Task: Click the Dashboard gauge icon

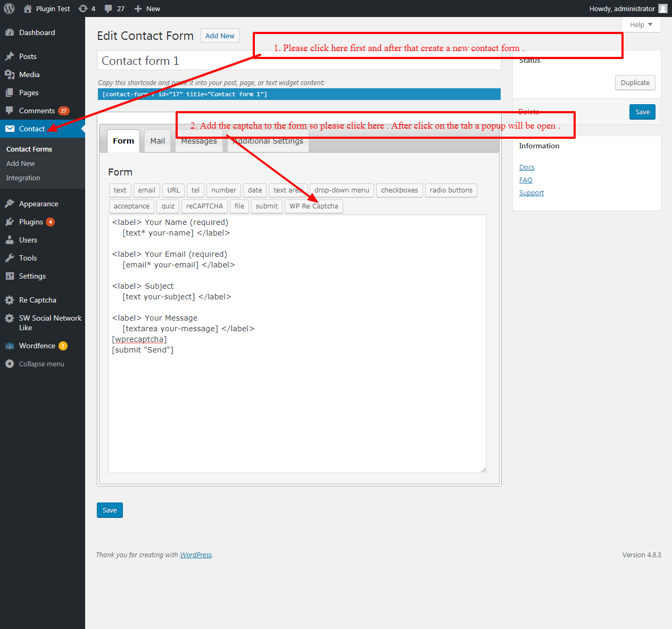Action: click(x=10, y=32)
